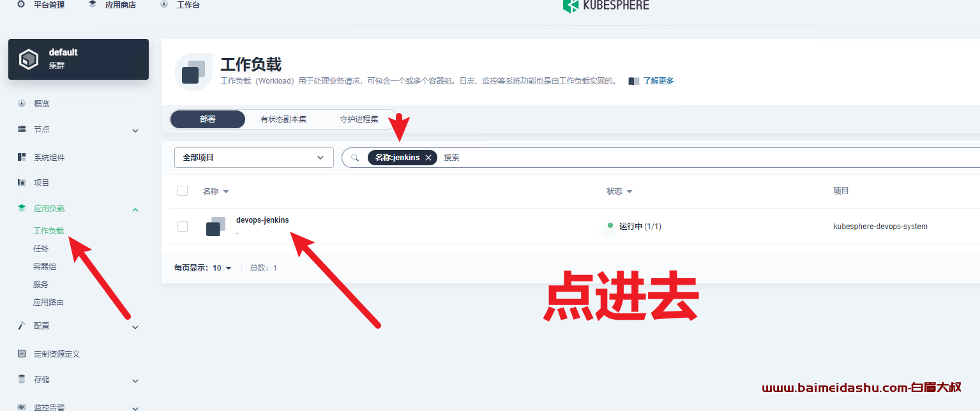Open 项目 in the sidebar
Image resolution: width=980 pixels, height=411 pixels.
point(41,183)
